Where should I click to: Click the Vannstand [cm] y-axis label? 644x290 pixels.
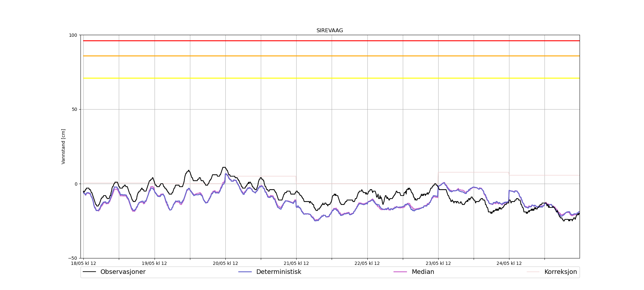click(x=63, y=147)
